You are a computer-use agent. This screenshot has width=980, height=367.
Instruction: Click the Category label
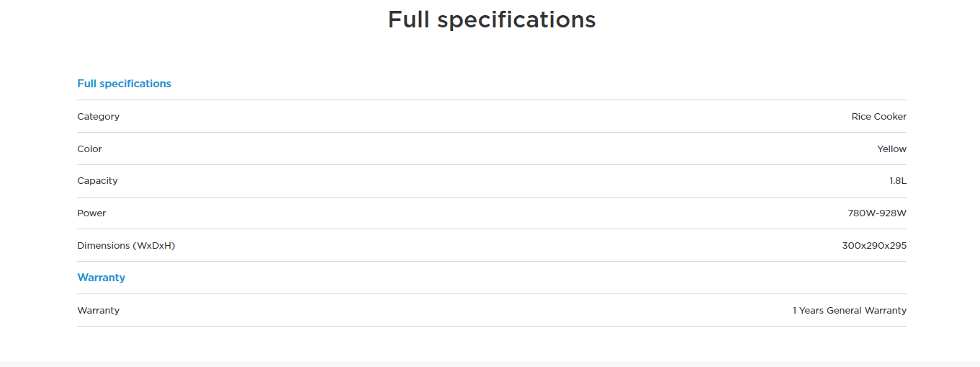98,116
